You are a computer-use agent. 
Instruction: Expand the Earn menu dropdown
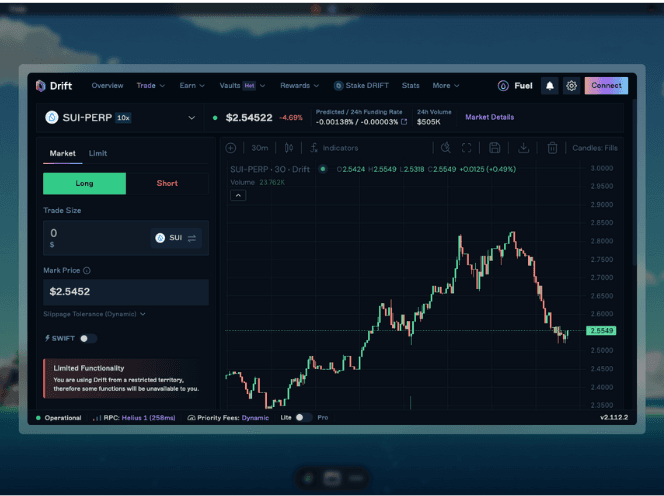coord(192,86)
